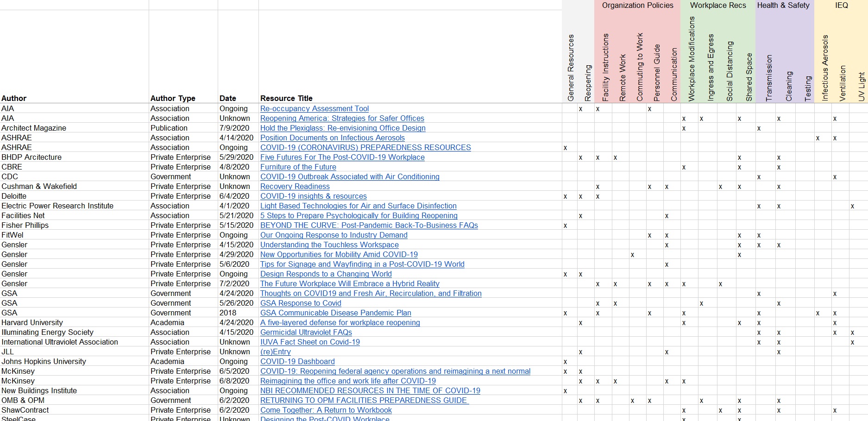Image resolution: width=868 pixels, height=421 pixels.
Task: Open Position Documents on Infectious Aerosols
Action: click(333, 138)
